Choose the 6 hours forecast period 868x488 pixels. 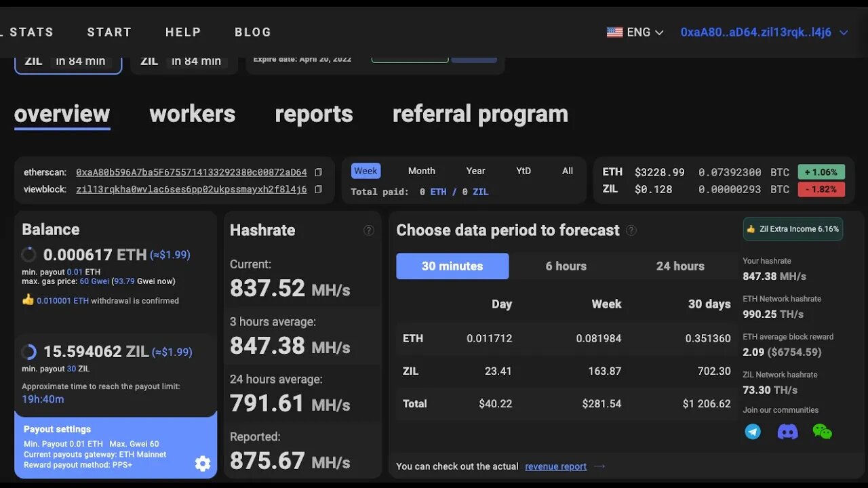(566, 266)
